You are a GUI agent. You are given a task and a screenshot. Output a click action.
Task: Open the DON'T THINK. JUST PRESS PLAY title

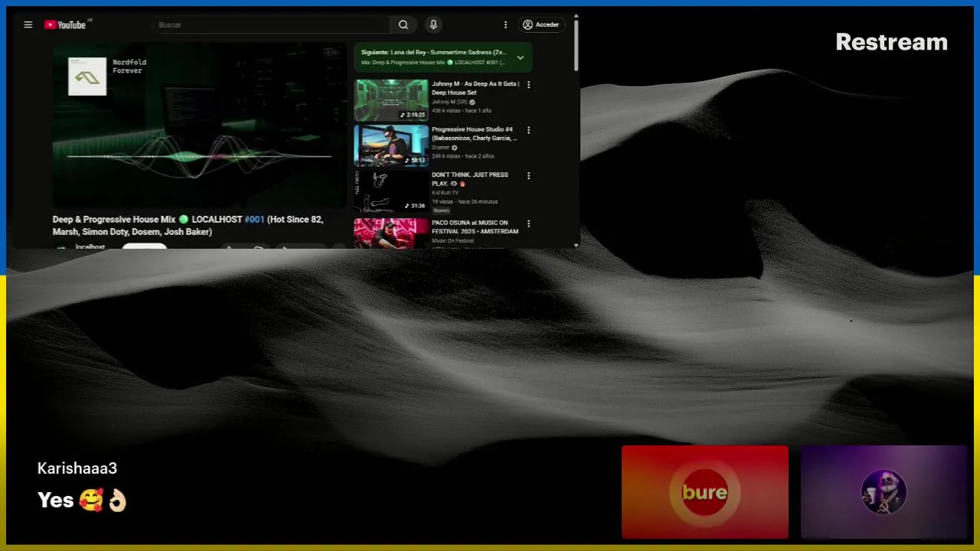click(x=470, y=179)
